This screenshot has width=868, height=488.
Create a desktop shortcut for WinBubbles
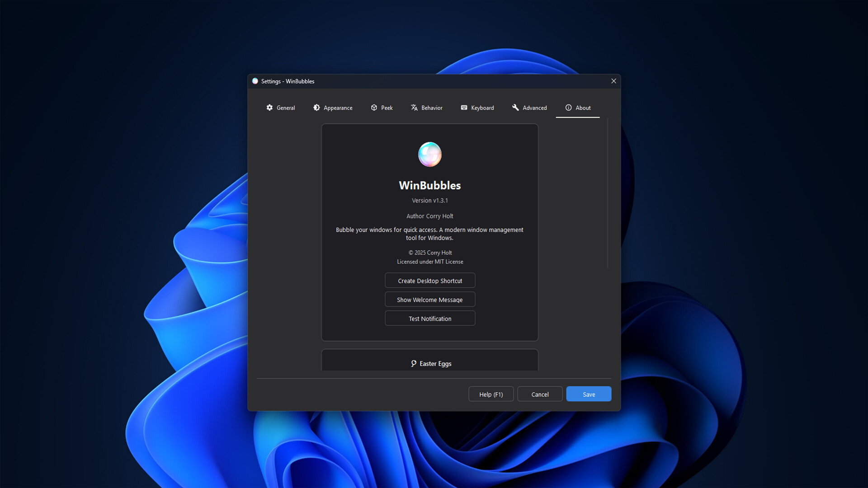tap(429, 280)
